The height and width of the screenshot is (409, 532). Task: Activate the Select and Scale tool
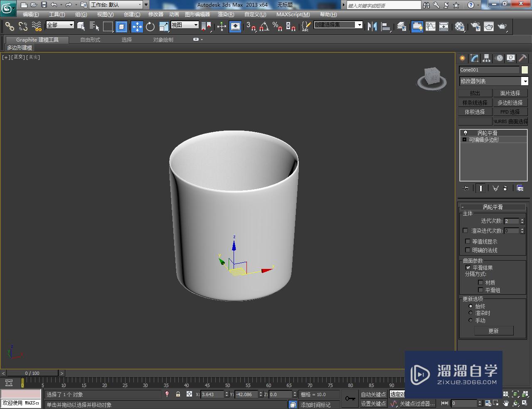(x=164, y=27)
